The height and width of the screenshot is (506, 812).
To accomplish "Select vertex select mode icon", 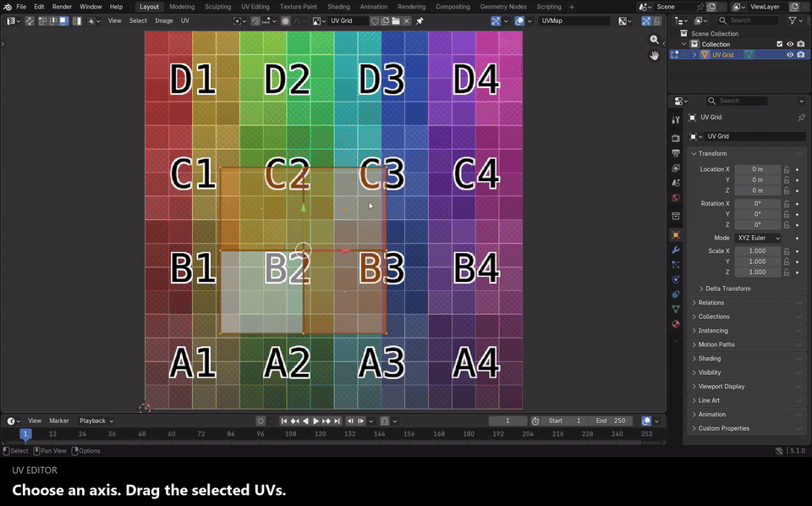I will (x=42, y=20).
